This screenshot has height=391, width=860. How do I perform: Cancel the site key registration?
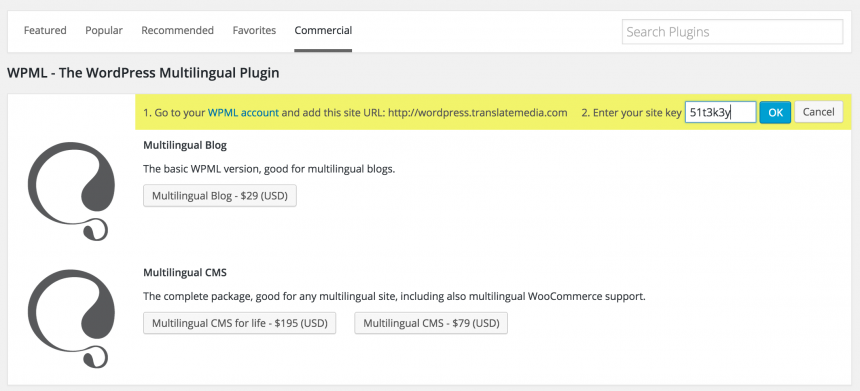[818, 112]
